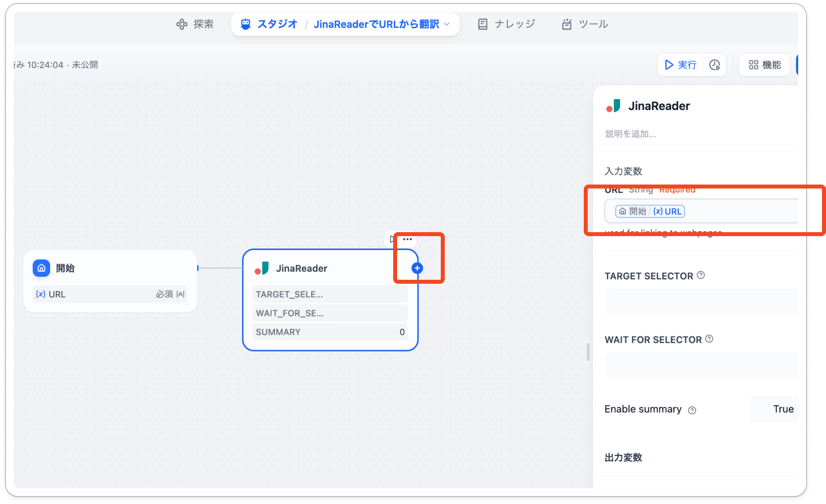Click the 未公開 unpublished status text
This screenshot has height=504, width=826.
[85, 65]
